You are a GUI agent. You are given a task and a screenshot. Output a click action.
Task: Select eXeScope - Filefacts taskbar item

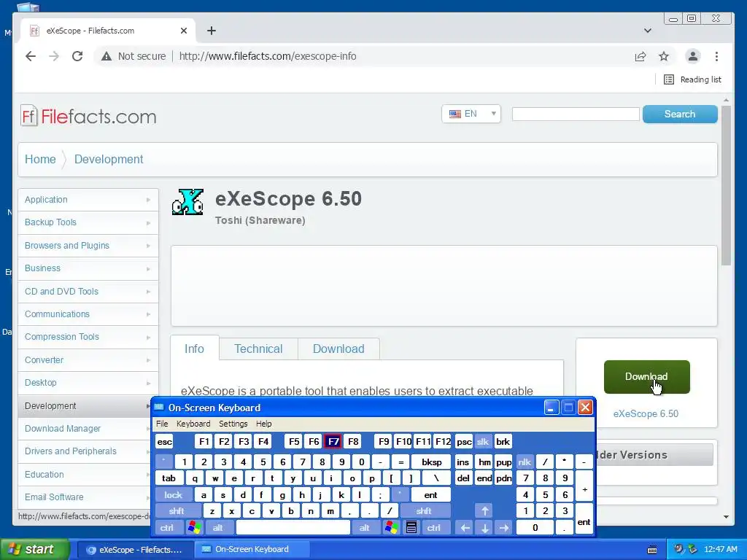135,550
